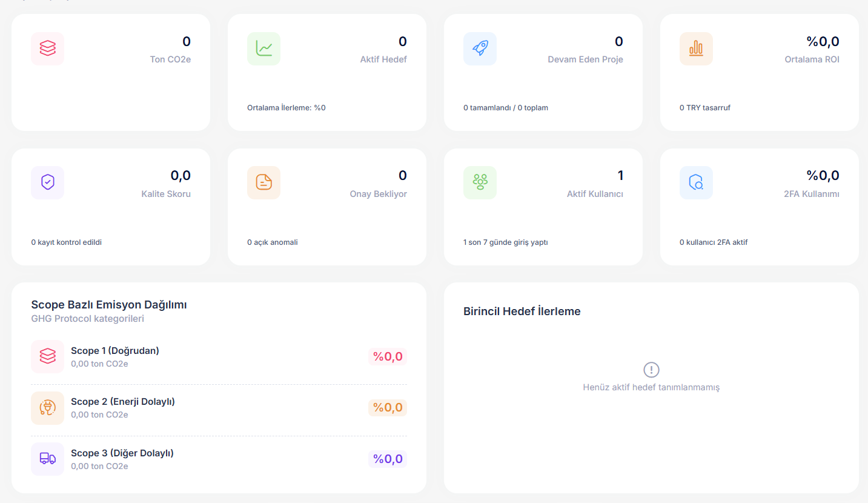Click '0 açık anomali' text

273,242
